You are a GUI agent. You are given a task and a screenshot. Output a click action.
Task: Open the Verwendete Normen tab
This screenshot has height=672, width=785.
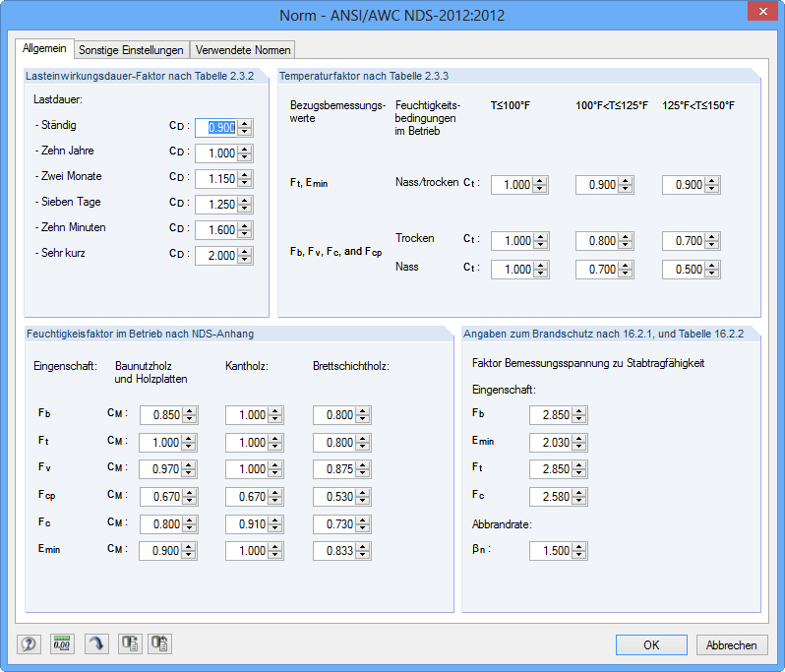click(x=243, y=50)
